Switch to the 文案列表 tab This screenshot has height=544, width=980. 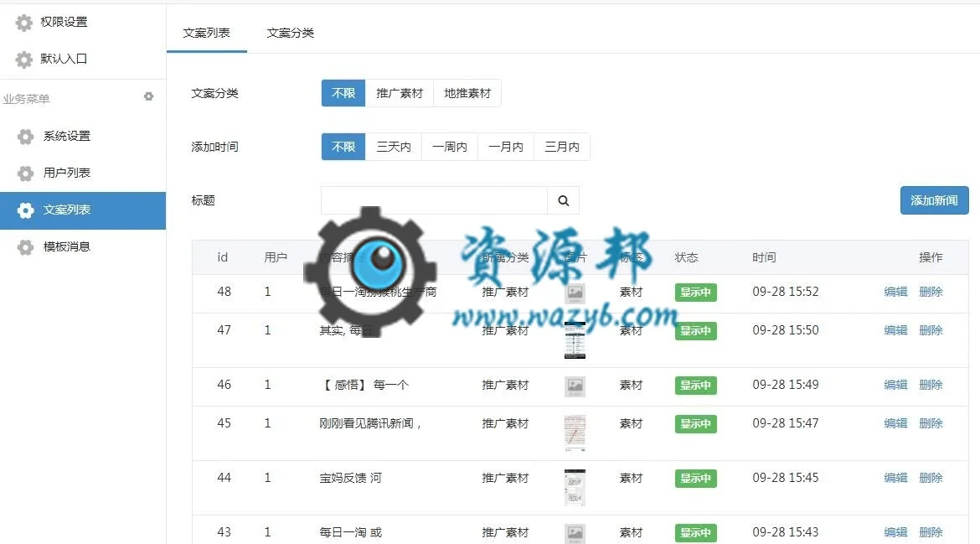pyautogui.click(x=206, y=33)
